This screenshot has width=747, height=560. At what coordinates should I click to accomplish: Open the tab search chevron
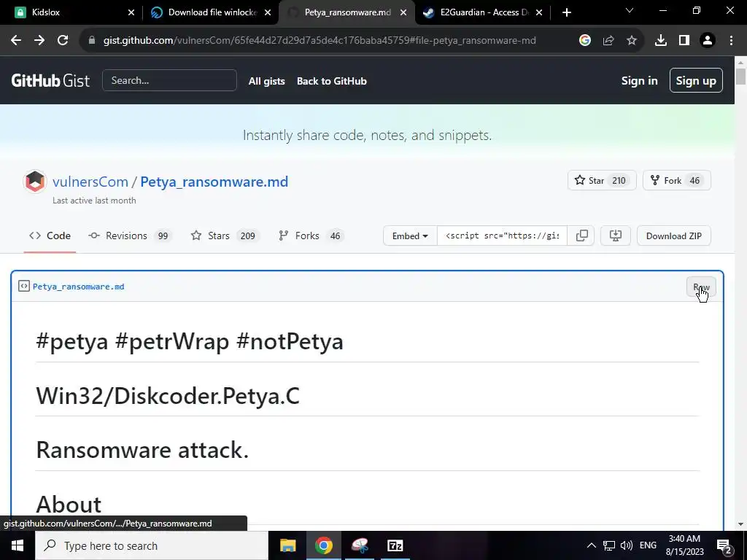click(629, 12)
